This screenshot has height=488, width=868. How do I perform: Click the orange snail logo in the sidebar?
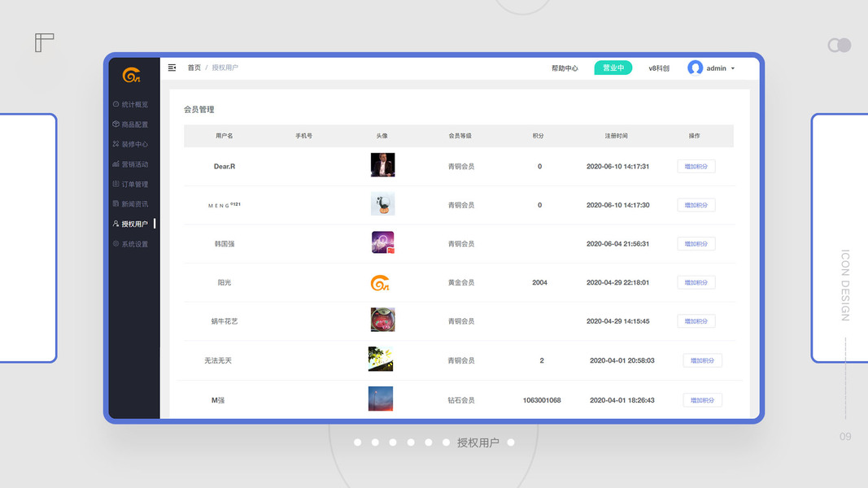[131, 75]
